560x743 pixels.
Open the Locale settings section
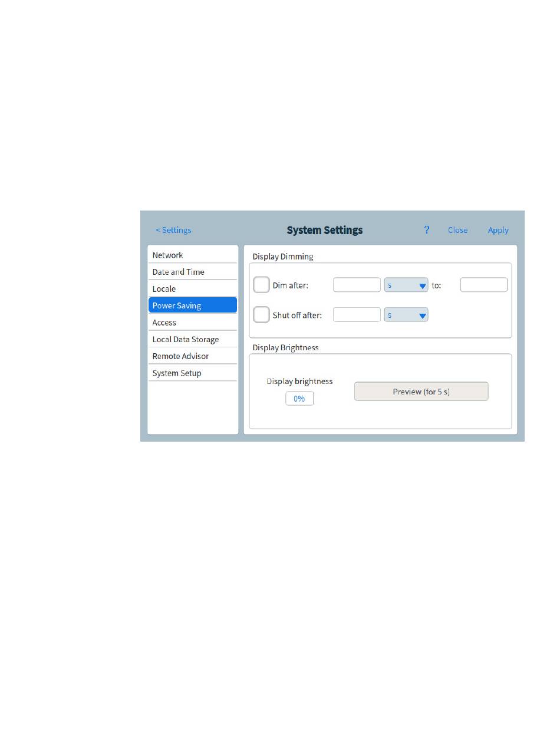193,289
